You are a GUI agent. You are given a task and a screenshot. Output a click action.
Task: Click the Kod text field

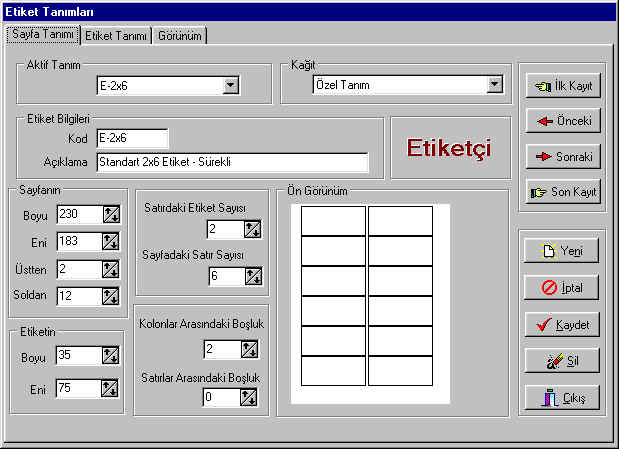pos(132,138)
